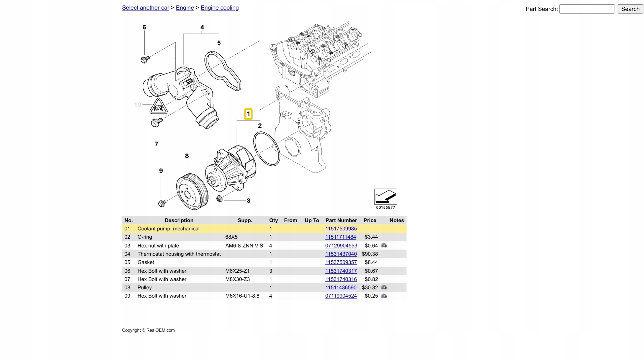644x360 pixels.
Task: Select the Coolant pump, mechanical row
Action: click(168, 229)
